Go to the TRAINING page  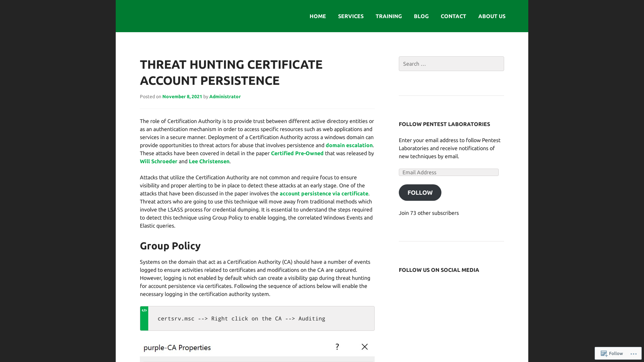point(388,16)
